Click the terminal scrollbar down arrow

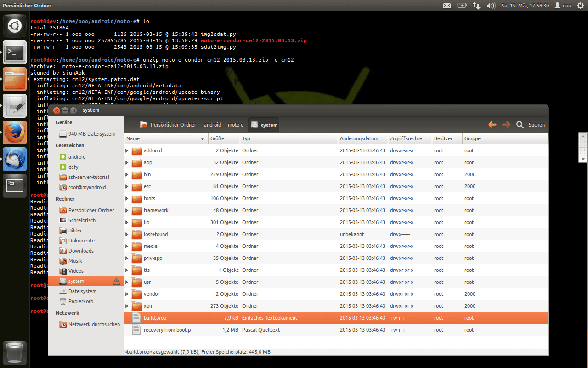coord(583,159)
